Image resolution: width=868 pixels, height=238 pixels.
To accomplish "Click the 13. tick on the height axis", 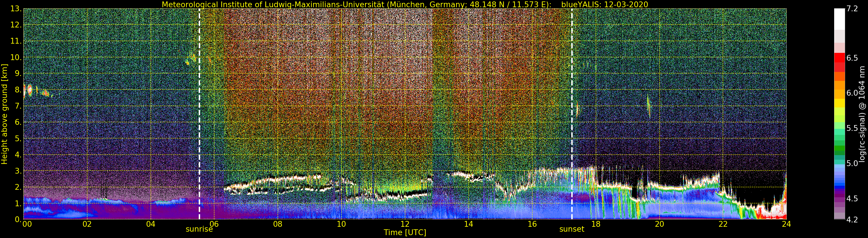I will [16, 9].
